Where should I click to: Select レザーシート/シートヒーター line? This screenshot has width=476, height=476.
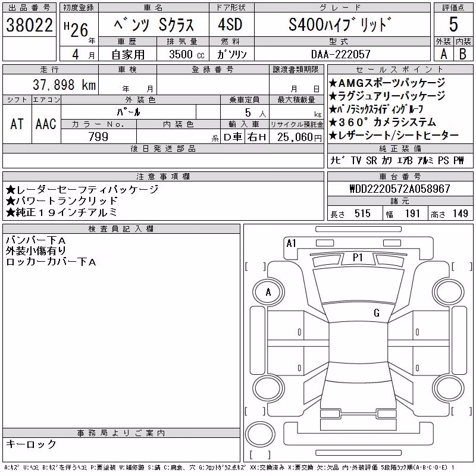tap(394, 136)
